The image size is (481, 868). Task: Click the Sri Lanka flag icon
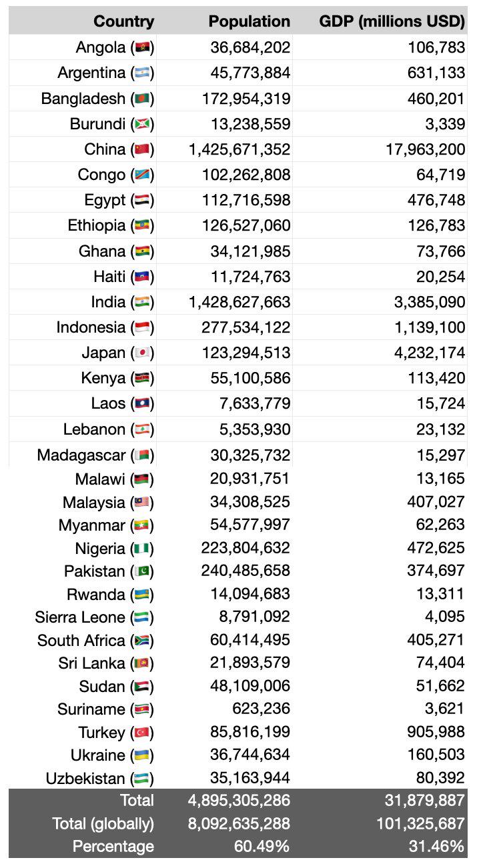(x=142, y=663)
